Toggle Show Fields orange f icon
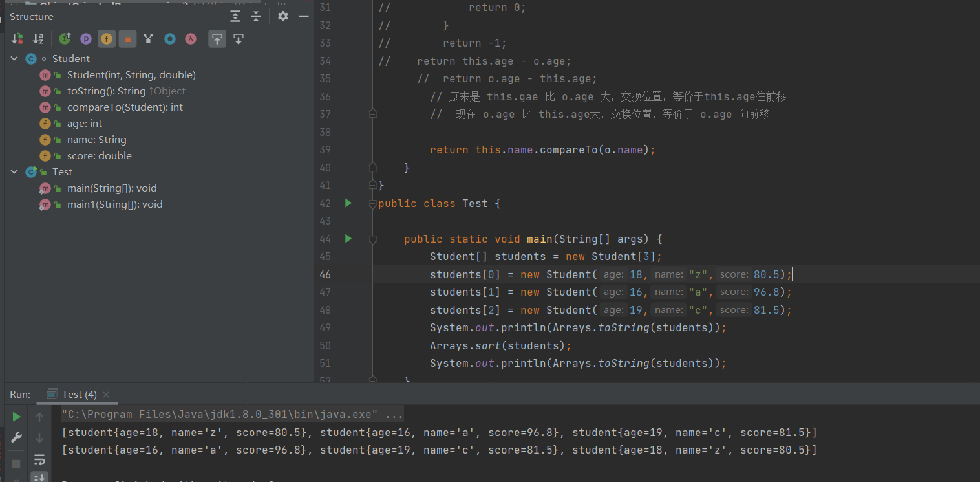980x482 pixels. pos(107,39)
